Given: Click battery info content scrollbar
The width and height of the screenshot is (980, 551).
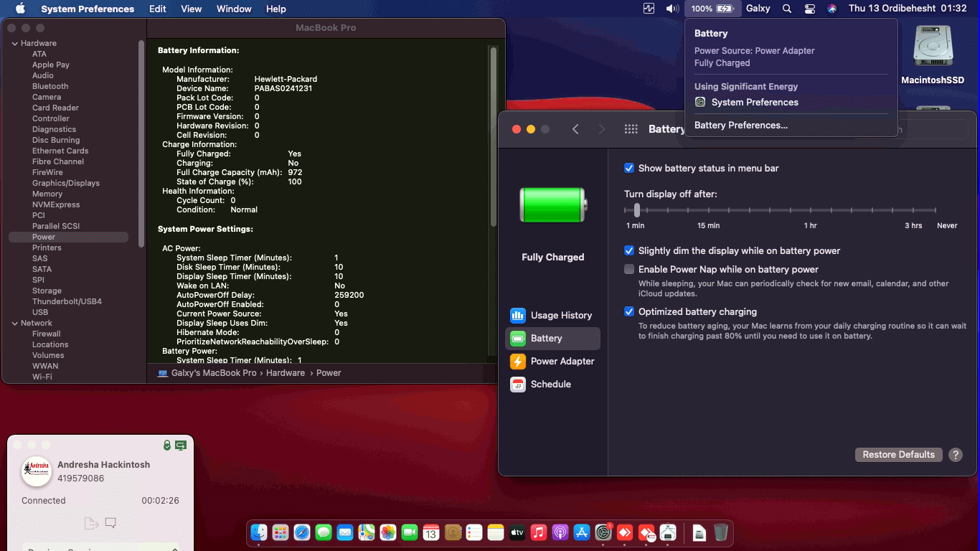Looking at the screenshot, I should [x=493, y=136].
